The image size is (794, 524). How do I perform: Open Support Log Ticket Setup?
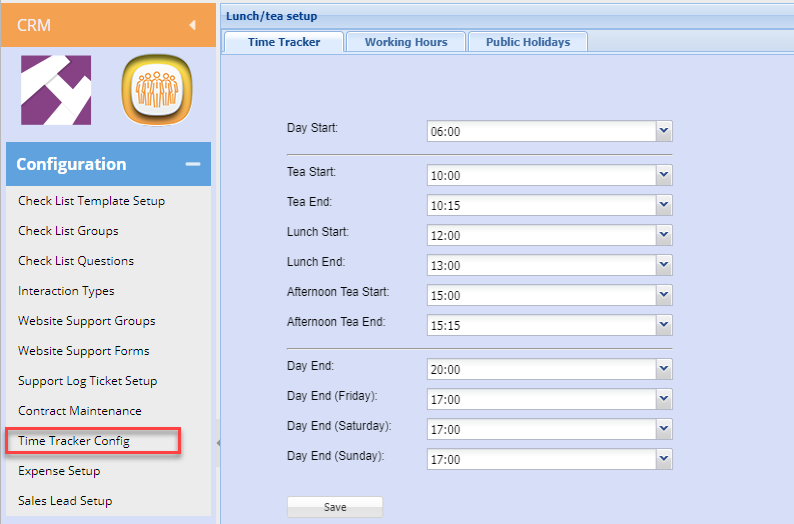[88, 380]
